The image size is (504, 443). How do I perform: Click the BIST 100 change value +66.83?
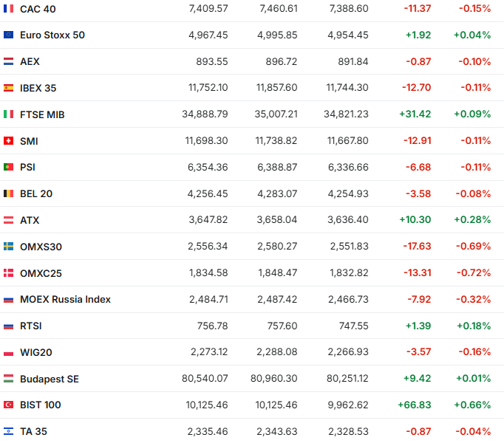415,405
